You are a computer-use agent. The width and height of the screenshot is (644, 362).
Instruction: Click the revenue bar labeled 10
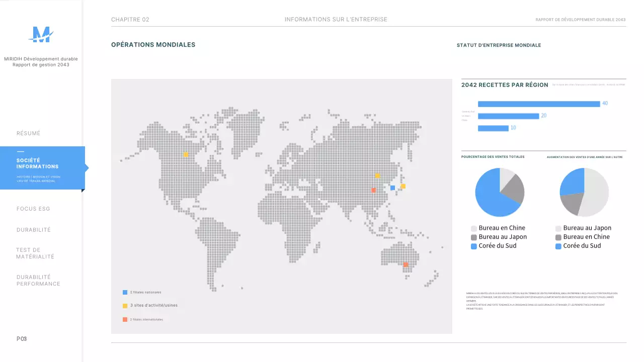coord(493,128)
